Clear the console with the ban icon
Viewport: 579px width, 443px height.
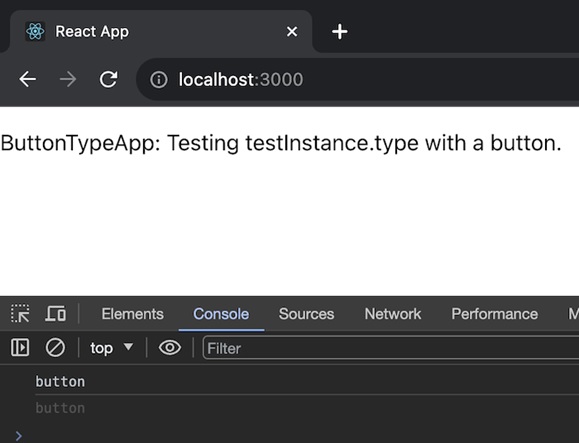tap(55, 348)
